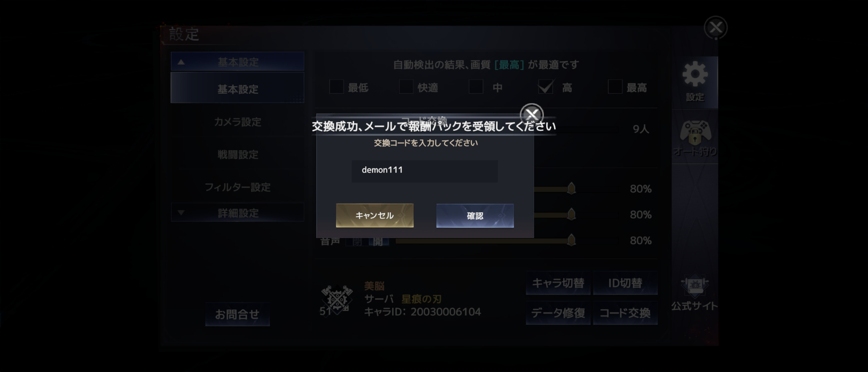Adjust the 音声 volume slider handle
Screen dimensions: 868x372
coord(571,240)
